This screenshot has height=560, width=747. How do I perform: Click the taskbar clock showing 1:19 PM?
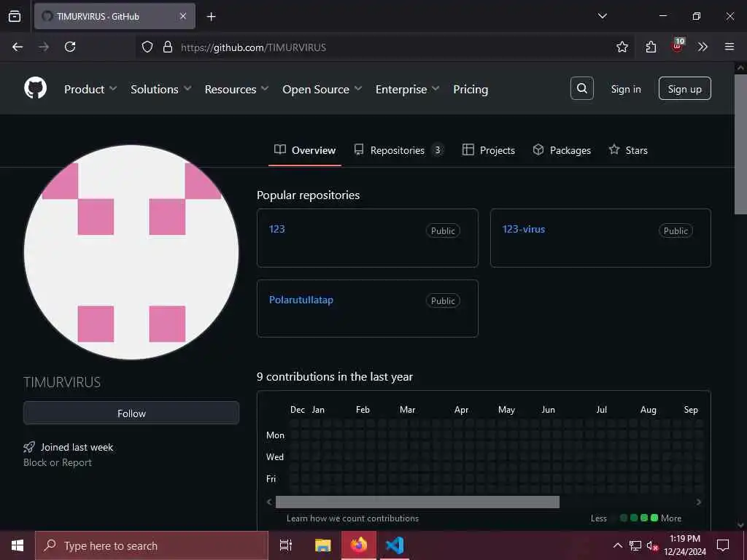pos(685,545)
